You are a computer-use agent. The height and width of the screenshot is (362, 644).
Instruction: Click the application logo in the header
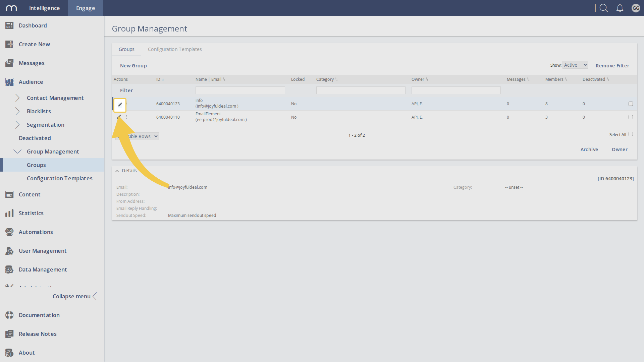[x=11, y=8]
